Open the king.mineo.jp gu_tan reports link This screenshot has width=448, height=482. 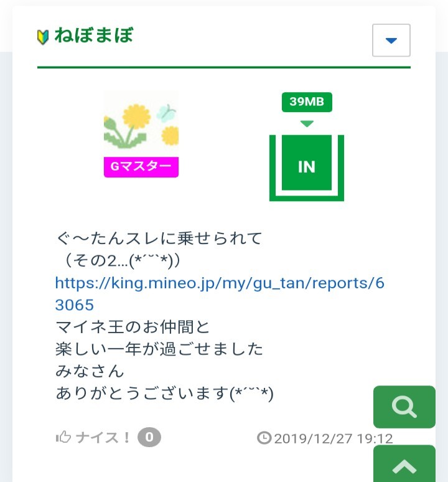220,283
